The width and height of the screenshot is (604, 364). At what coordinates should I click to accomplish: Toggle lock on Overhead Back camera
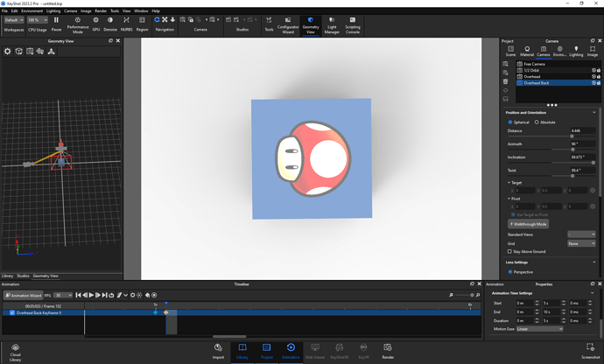pos(599,83)
